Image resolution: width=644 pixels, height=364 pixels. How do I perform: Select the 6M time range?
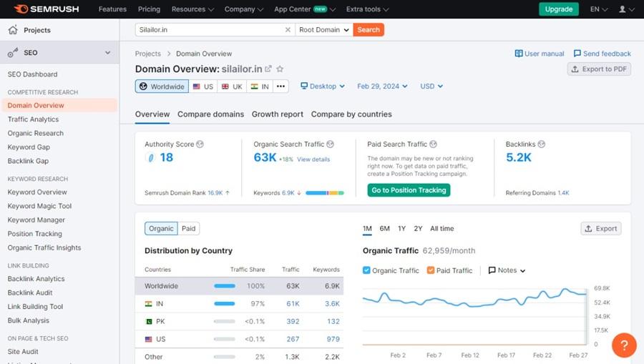point(384,229)
